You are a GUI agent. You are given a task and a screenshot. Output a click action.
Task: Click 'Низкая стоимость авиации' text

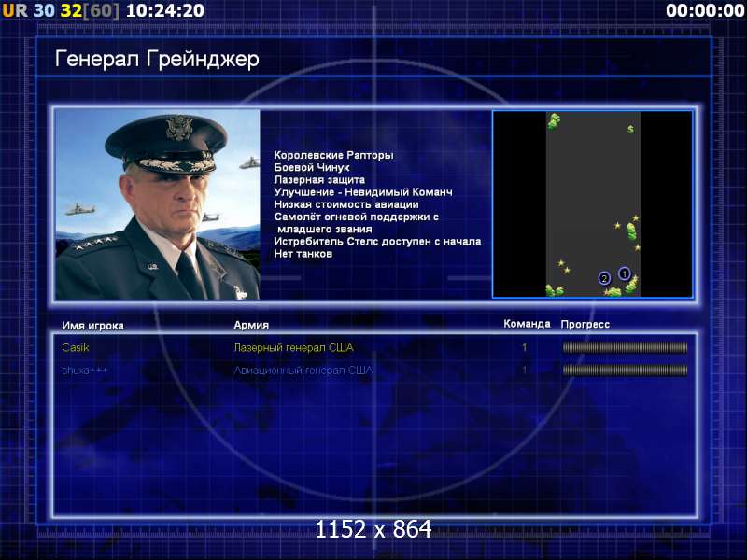346,204
